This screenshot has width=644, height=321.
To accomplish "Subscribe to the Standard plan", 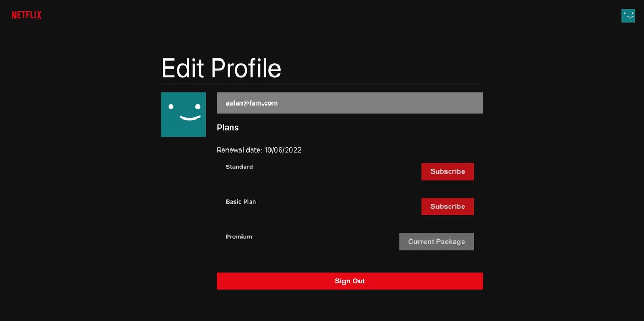I will [x=448, y=171].
